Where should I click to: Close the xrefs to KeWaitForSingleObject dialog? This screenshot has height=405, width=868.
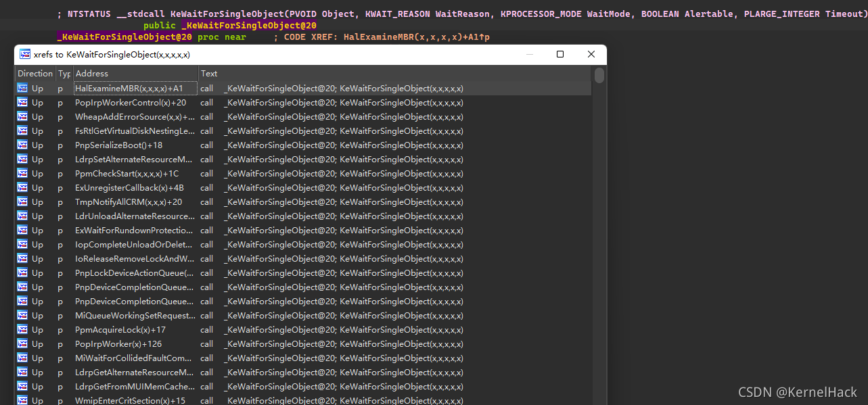(x=591, y=54)
